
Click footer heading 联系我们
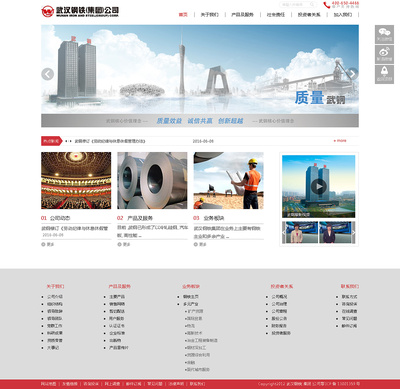[350, 286]
